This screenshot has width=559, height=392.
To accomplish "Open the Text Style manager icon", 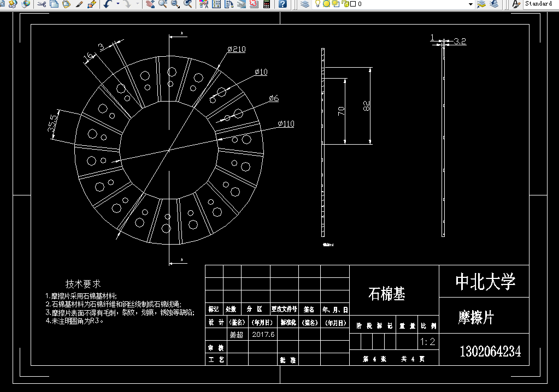I will pyautogui.click(x=515, y=4).
